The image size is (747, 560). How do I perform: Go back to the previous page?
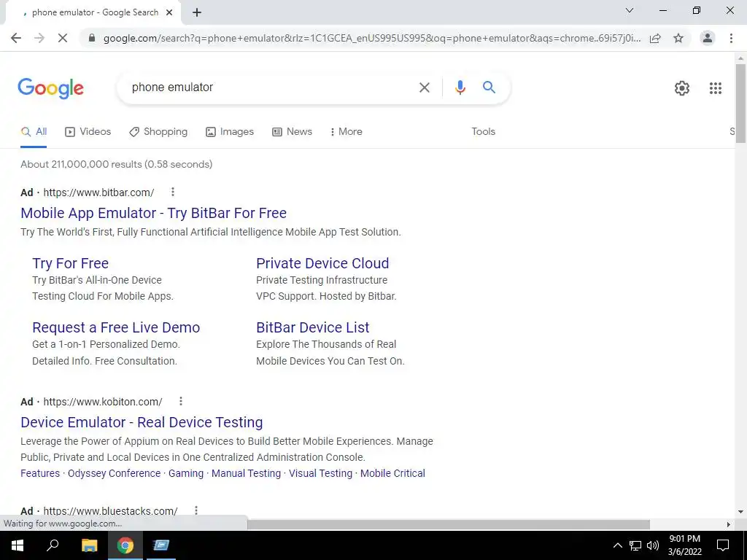(x=16, y=38)
